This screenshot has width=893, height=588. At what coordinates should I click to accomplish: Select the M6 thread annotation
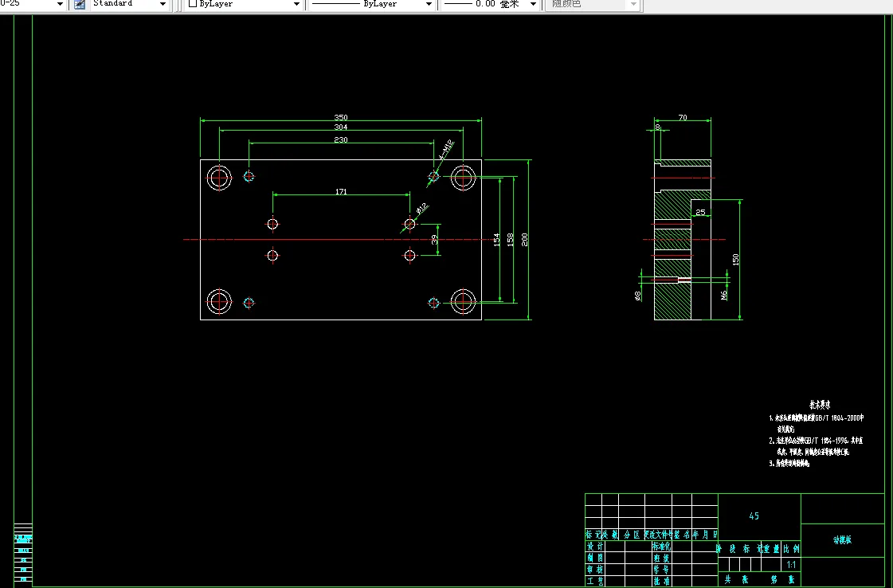724,295
